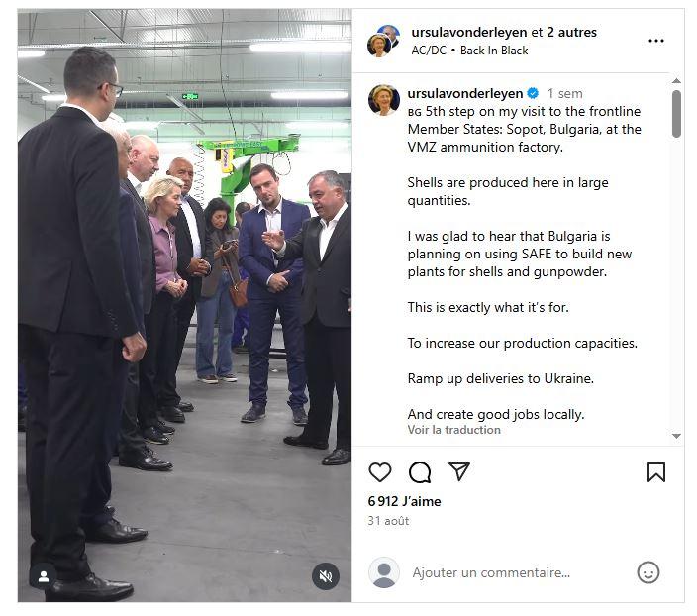Open the three-dot more options menu
The image size is (697, 616).
(656, 41)
